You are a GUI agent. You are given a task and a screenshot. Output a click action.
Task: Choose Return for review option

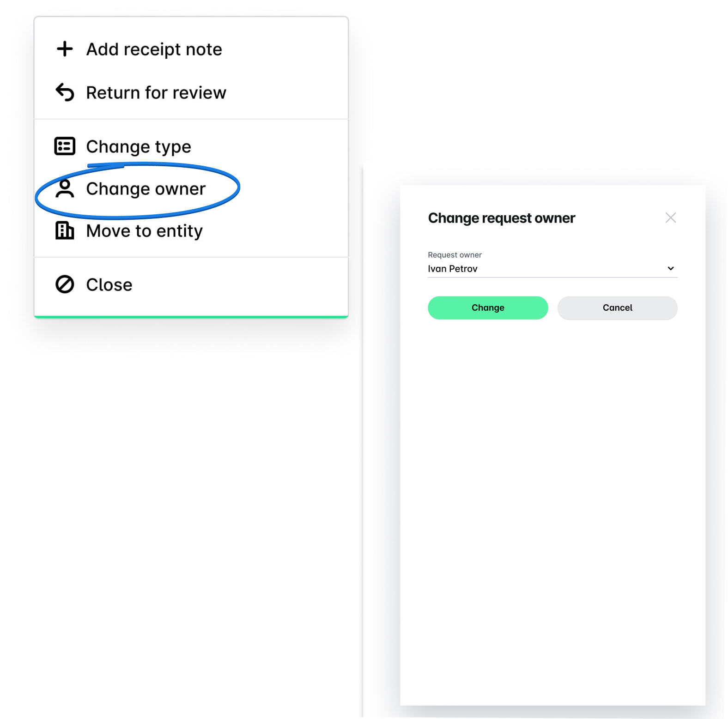pos(156,92)
